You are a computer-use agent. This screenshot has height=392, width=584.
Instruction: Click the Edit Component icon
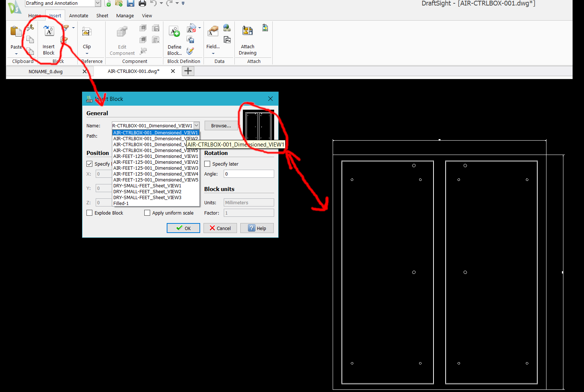click(x=122, y=32)
